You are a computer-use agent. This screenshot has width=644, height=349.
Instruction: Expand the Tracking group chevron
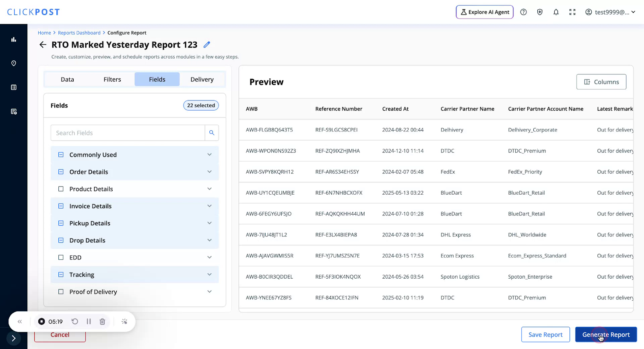[209, 274]
